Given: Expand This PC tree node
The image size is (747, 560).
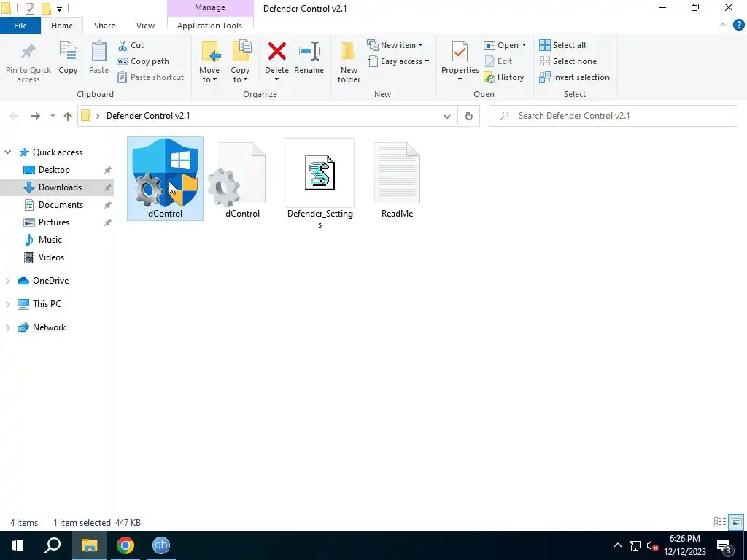Looking at the screenshot, I should click(7, 304).
